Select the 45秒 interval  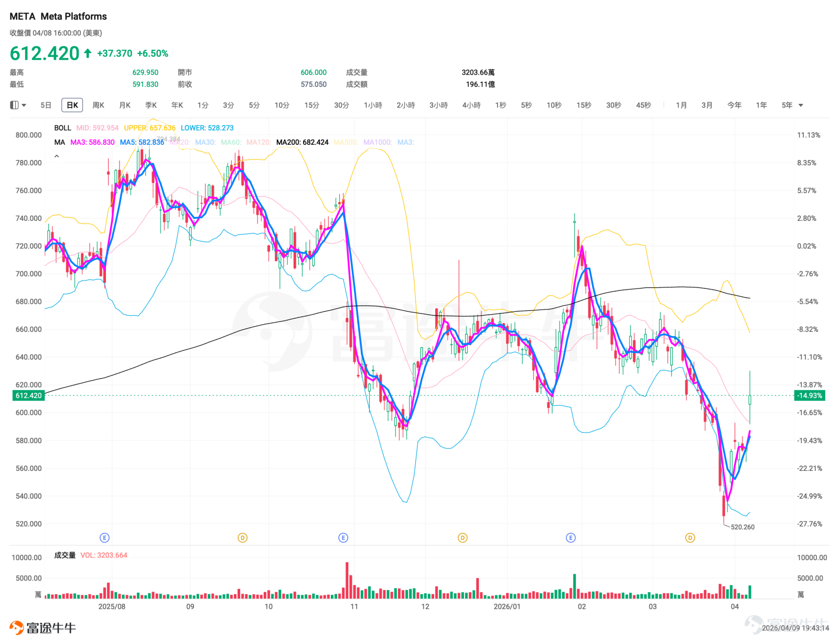coord(644,105)
